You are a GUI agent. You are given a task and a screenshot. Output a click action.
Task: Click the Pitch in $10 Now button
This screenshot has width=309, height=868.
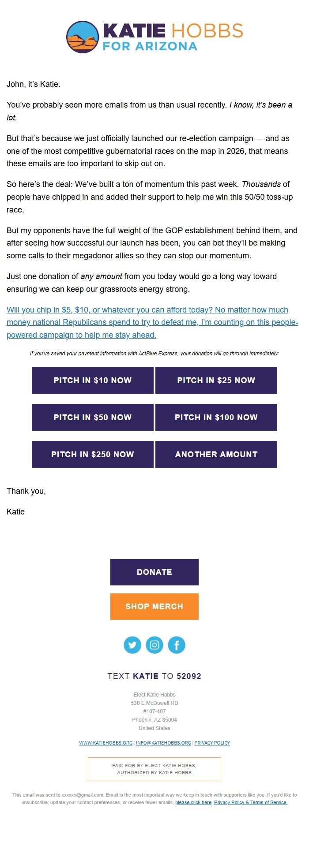pos(93,380)
